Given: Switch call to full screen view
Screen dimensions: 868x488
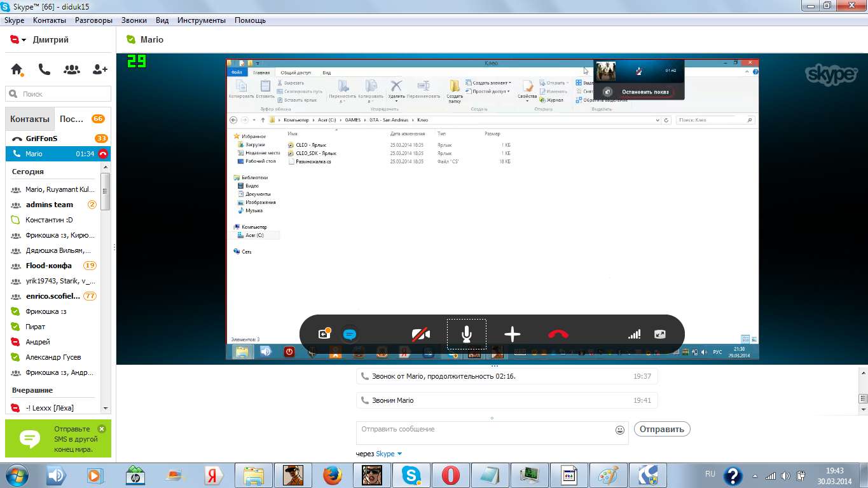Looking at the screenshot, I should click(660, 334).
